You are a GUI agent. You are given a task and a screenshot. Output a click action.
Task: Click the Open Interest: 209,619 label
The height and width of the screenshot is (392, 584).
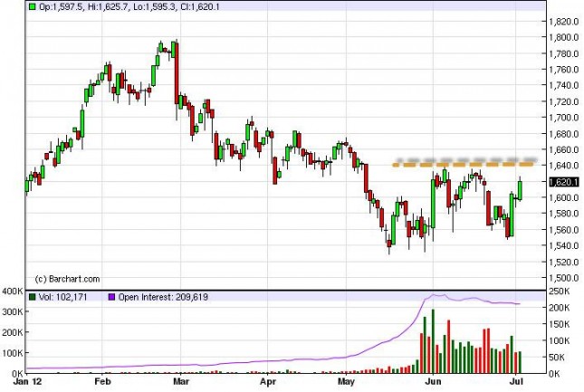(x=163, y=297)
